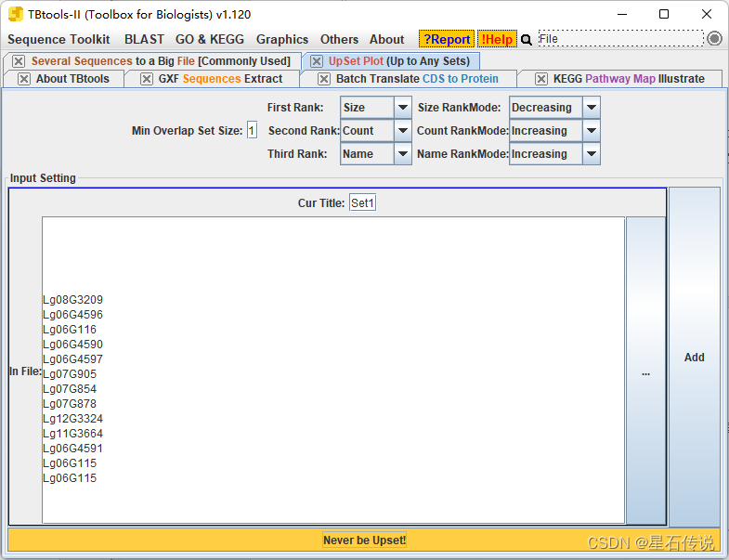Close the About TBtools tab
The width and height of the screenshot is (729, 560).
coord(24,79)
